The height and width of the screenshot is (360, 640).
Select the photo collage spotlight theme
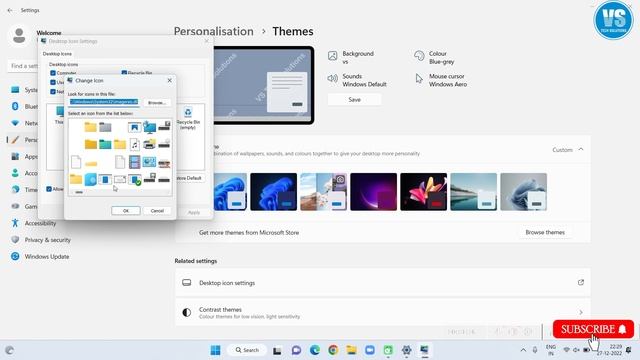coord(323,192)
